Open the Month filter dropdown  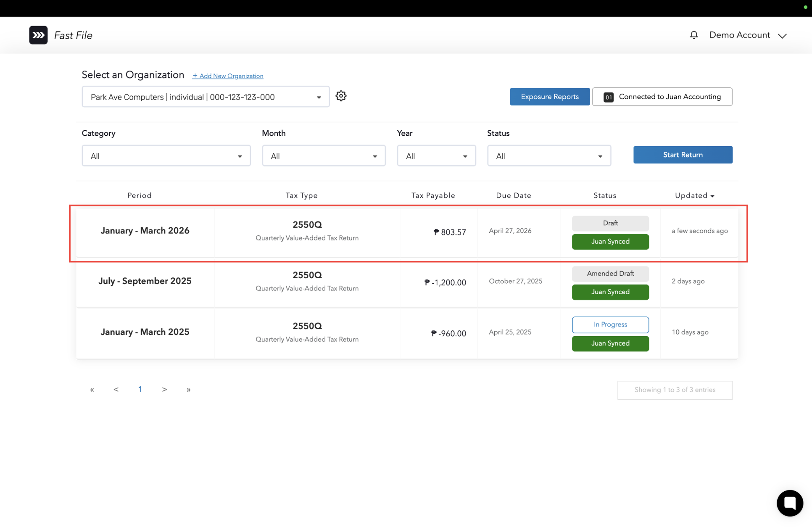tap(324, 156)
